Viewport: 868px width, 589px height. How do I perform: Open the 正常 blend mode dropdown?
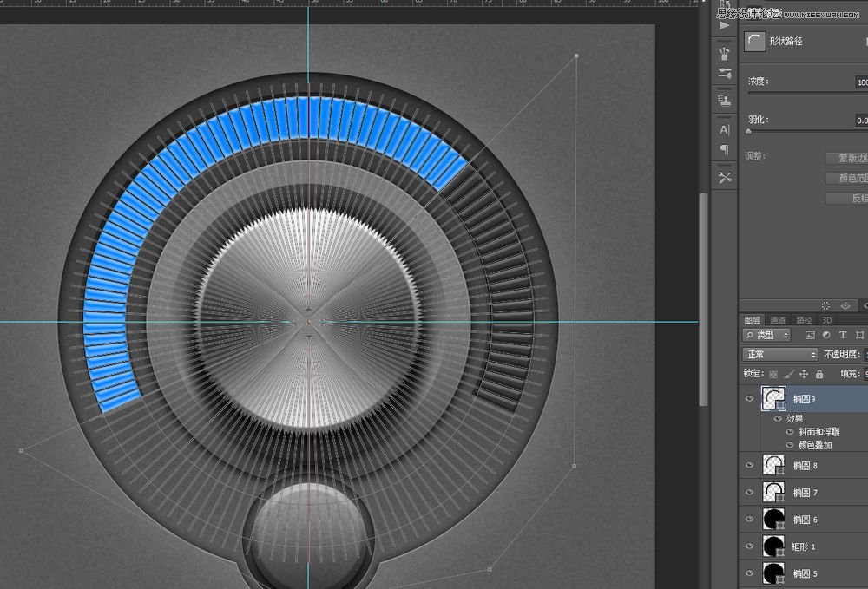779,354
